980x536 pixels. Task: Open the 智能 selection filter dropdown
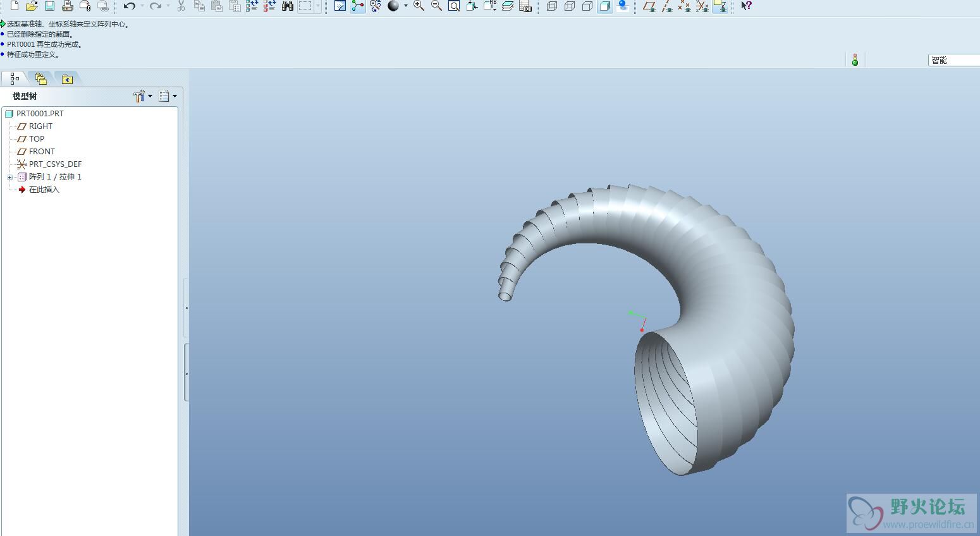tap(953, 60)
